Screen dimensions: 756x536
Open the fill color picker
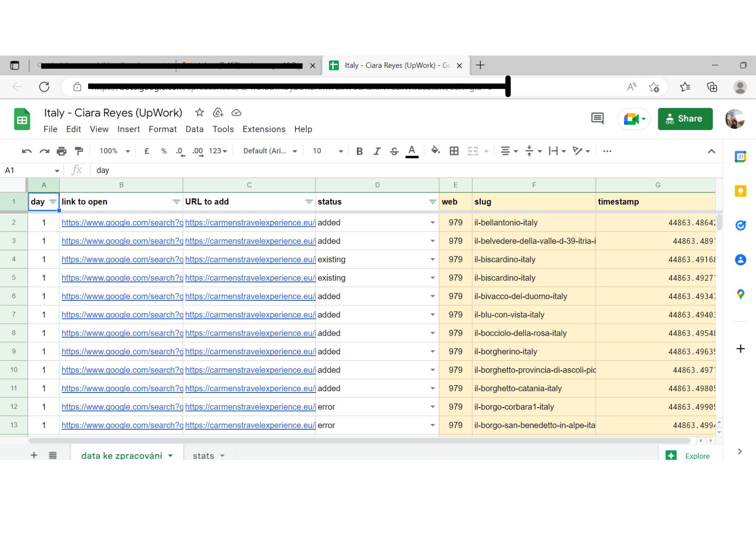pos(436,150)
